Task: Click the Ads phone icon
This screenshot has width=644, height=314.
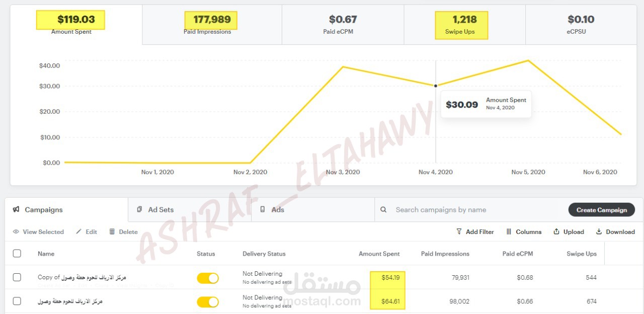Action: point(262,210)
